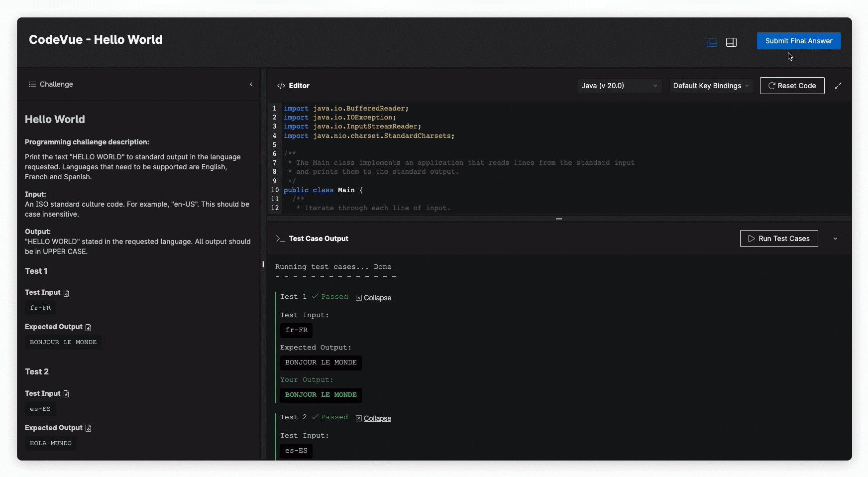The image size is (868, 477).
Task: Reset the editor code
Action: point(792,86)
